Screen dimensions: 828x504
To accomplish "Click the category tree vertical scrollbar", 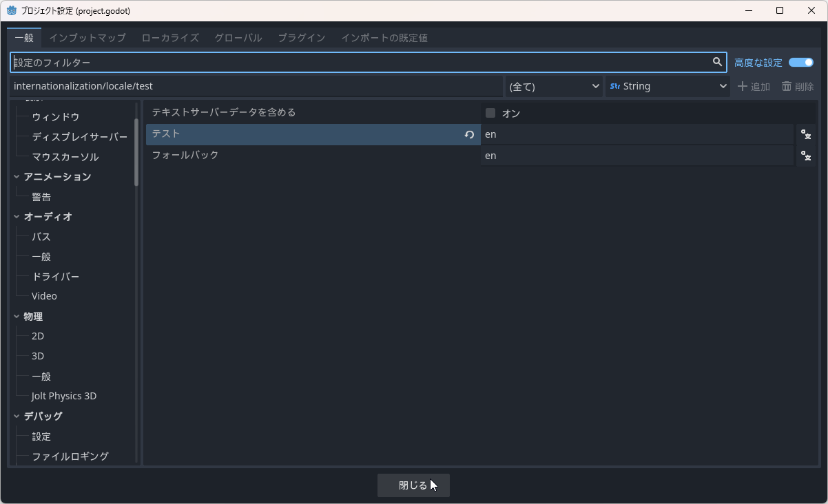I will (x=136, y=151).
